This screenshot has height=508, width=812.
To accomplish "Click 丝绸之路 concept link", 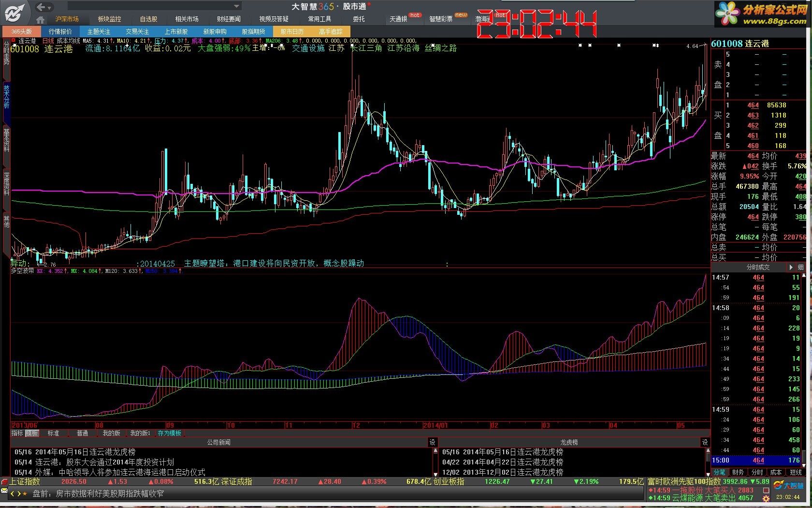I will coord(440,48).
